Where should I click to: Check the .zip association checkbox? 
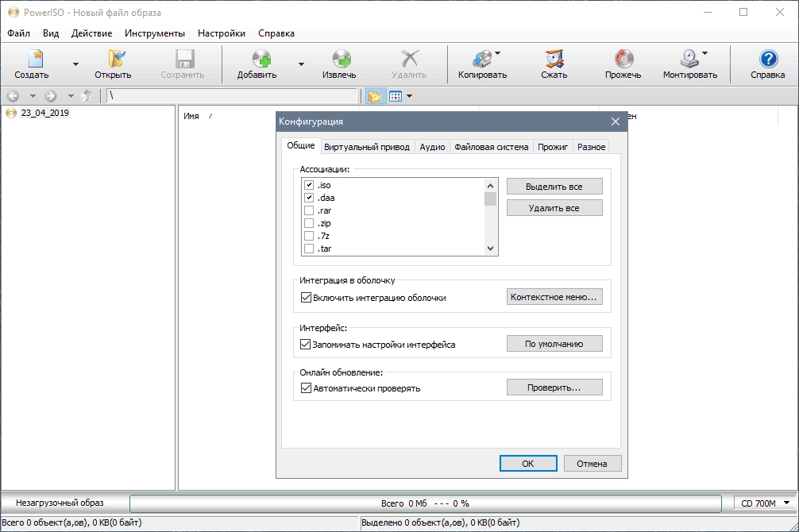click(309, 223)
